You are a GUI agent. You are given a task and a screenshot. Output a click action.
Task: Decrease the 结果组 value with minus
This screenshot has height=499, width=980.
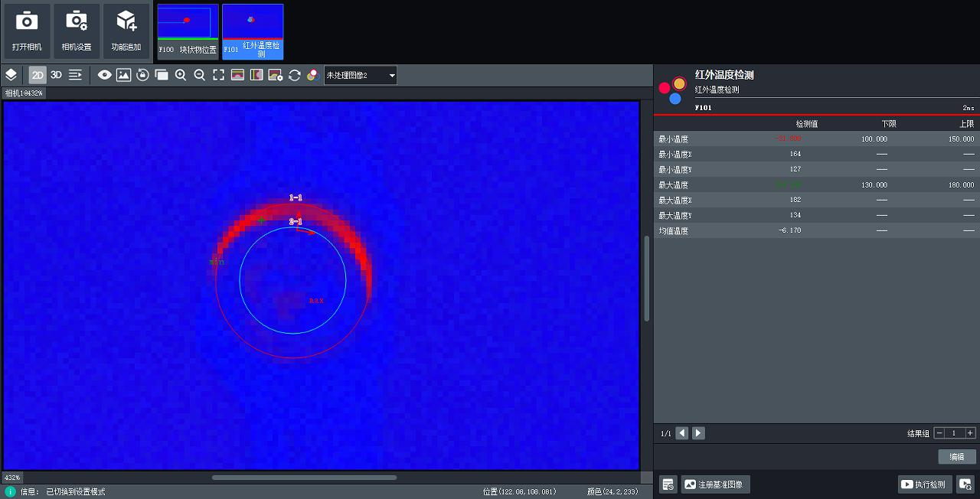click(x=939, y=433)
